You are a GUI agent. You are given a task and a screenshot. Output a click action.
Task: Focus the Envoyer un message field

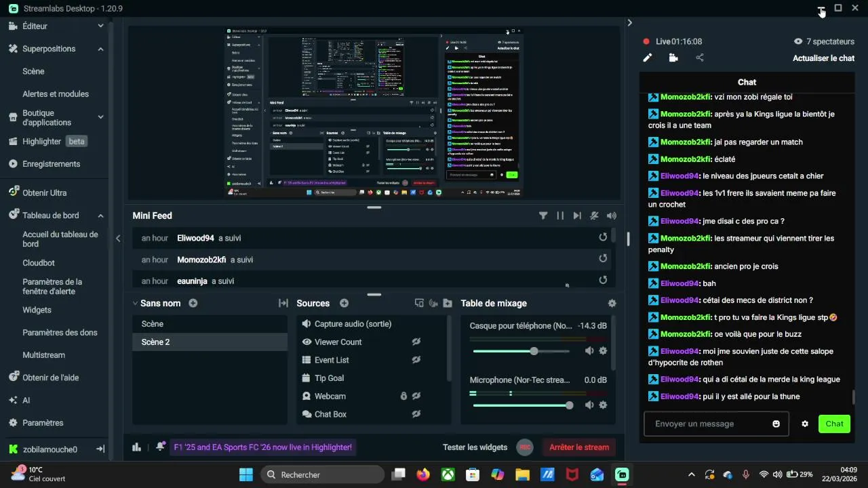coord(716,424)
